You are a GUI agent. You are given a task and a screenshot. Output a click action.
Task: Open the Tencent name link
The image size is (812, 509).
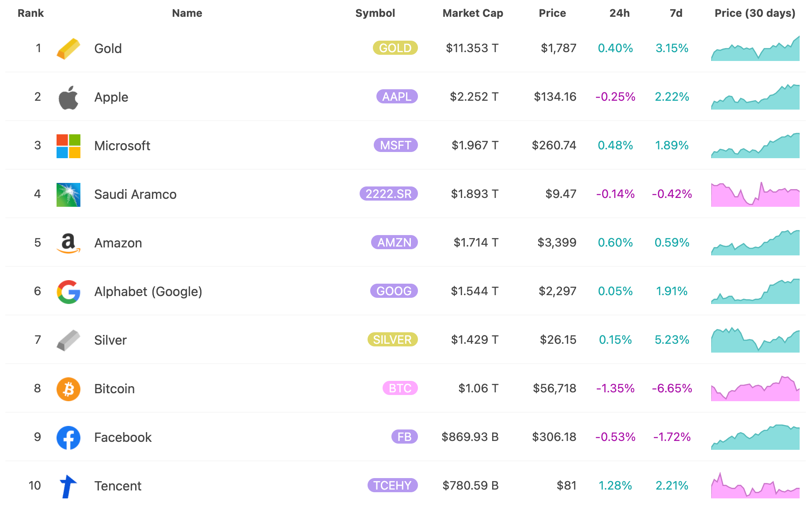click(x=118, y=486)
